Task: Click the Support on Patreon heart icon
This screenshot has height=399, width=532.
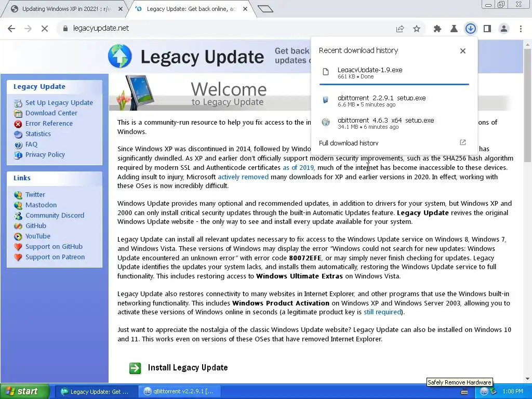Action: click(18, 258)
